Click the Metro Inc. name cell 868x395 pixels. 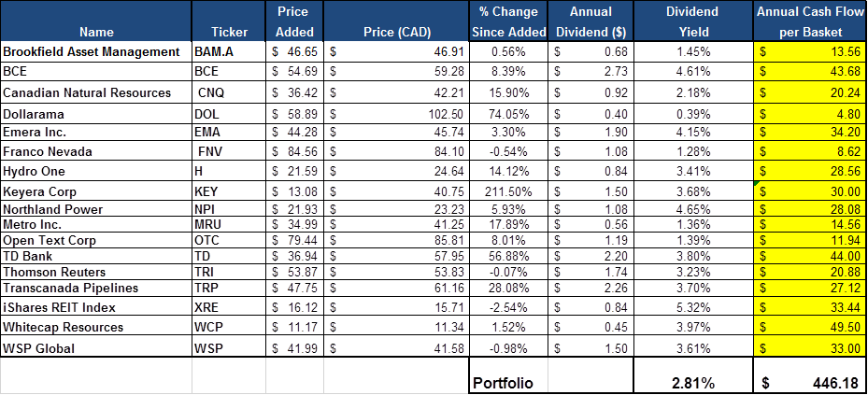[95, 225]
